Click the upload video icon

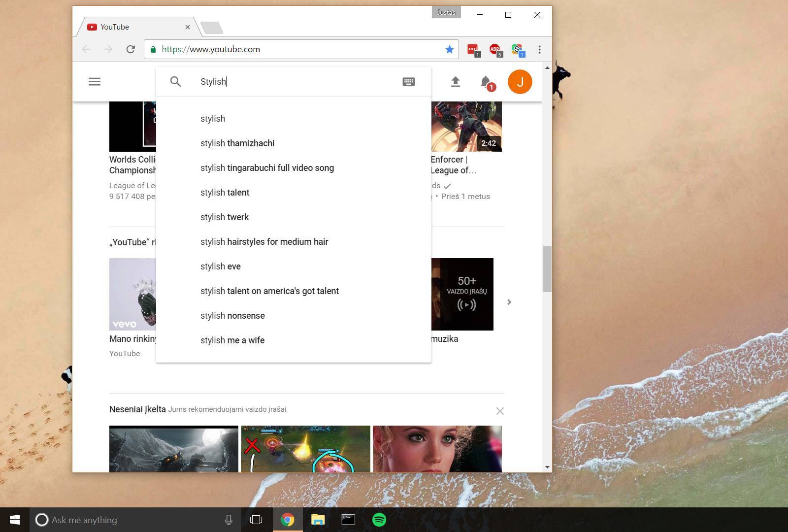pos(456,82)
